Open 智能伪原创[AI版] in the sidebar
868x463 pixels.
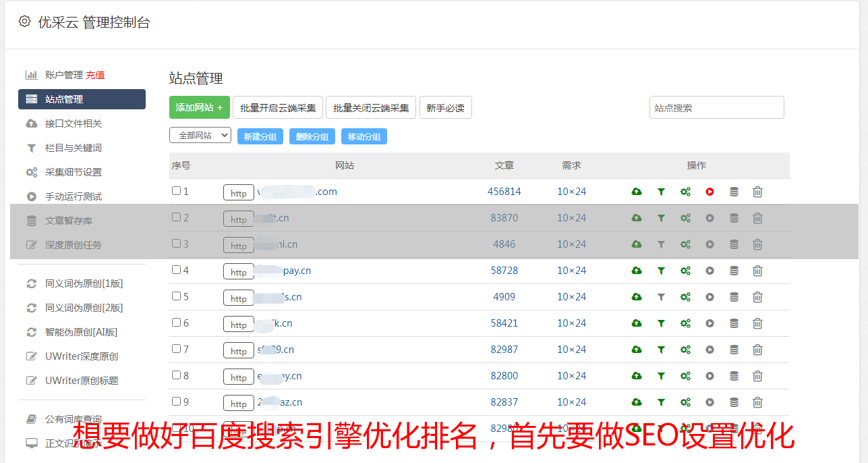(x=81, y=332)
